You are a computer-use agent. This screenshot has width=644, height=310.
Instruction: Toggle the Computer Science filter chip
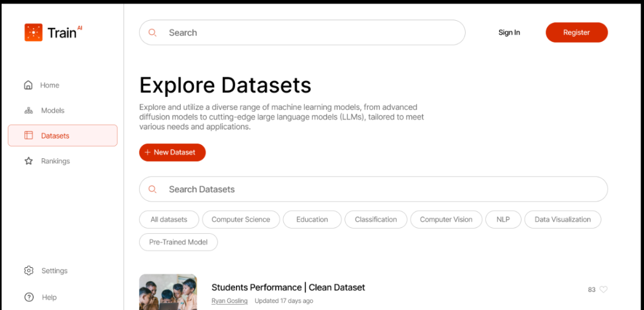point(241,219)
